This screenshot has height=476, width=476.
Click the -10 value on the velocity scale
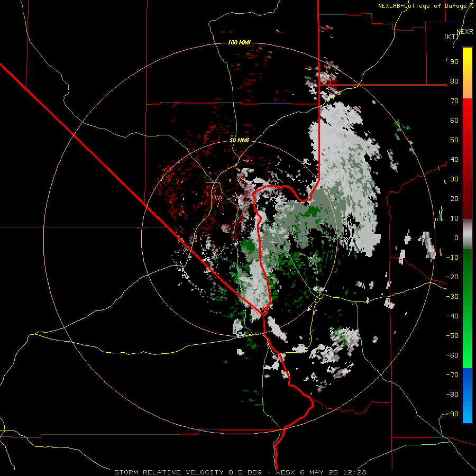[x=452, y=258]
